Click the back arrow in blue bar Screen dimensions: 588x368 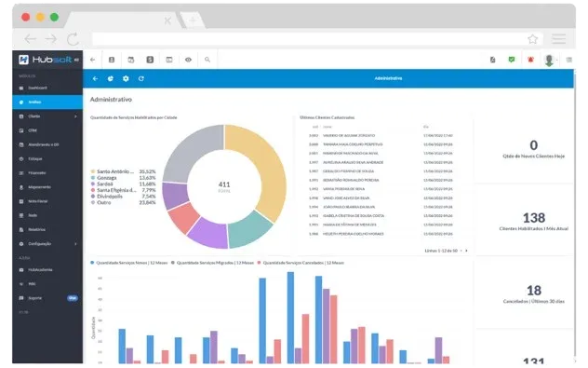(x=95, y=78)
